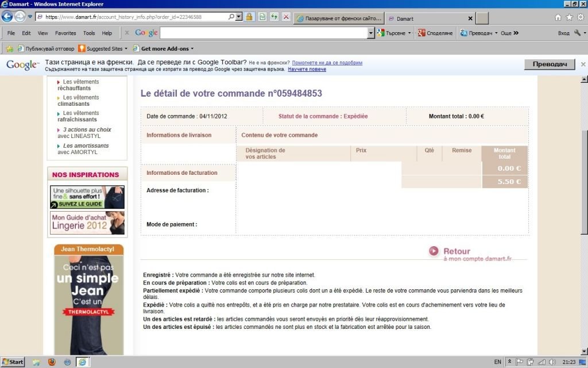Open the Home icon
Image resolution: width=588 pixels, height=368 pixels.
pyautogui.click(x=558, y=17)
